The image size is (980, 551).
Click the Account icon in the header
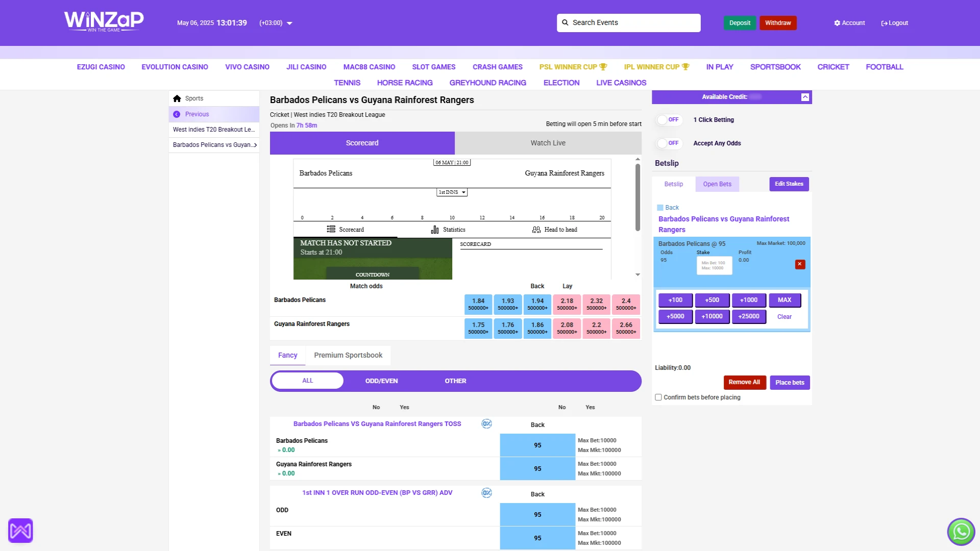pos(837,22)
